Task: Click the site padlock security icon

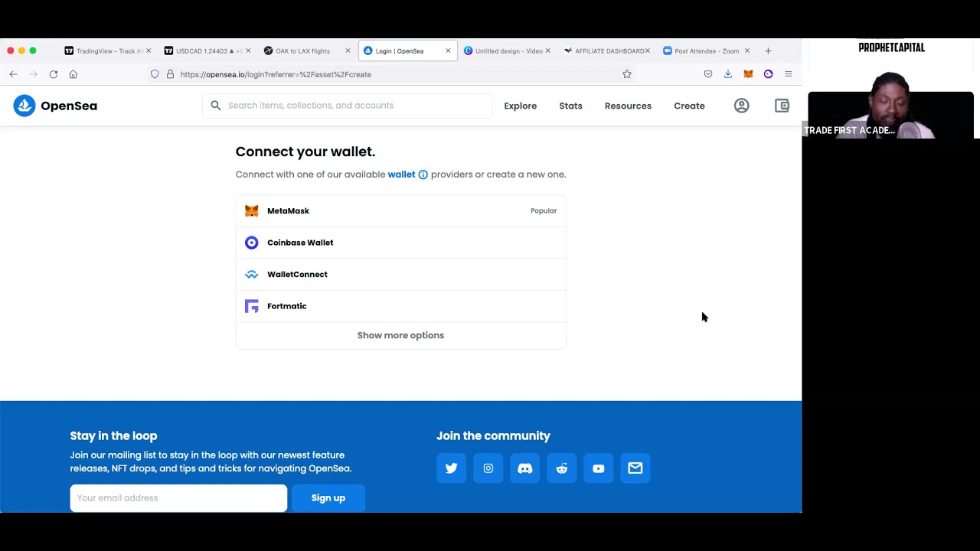Action: [x=170, y=74]
